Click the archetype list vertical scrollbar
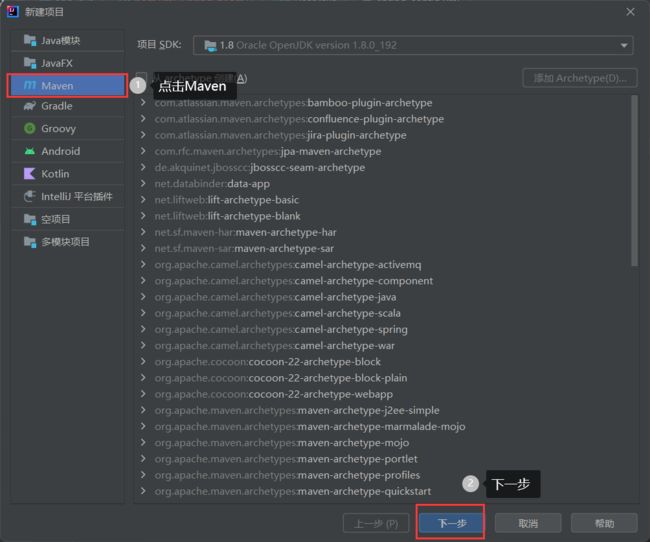This screenshot has width=650, height=542. 634,180
